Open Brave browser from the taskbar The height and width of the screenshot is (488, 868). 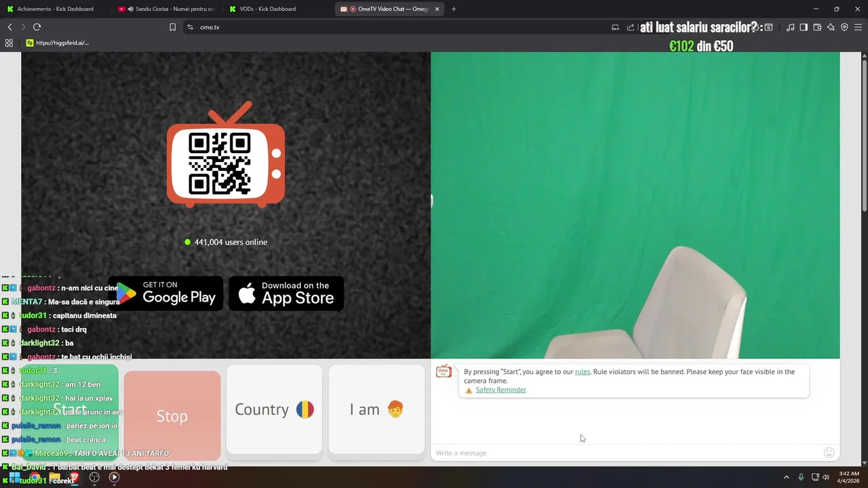point(75,477)
